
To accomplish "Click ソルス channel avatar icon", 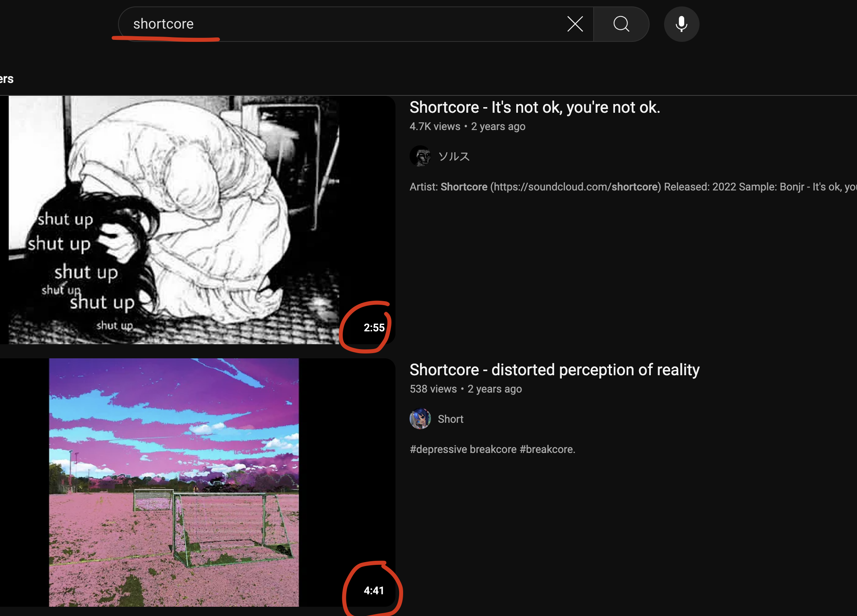I will [420, 156].
